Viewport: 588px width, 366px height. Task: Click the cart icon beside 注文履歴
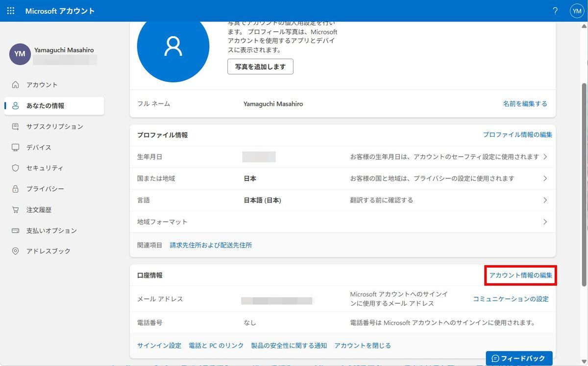pos(16,210)
